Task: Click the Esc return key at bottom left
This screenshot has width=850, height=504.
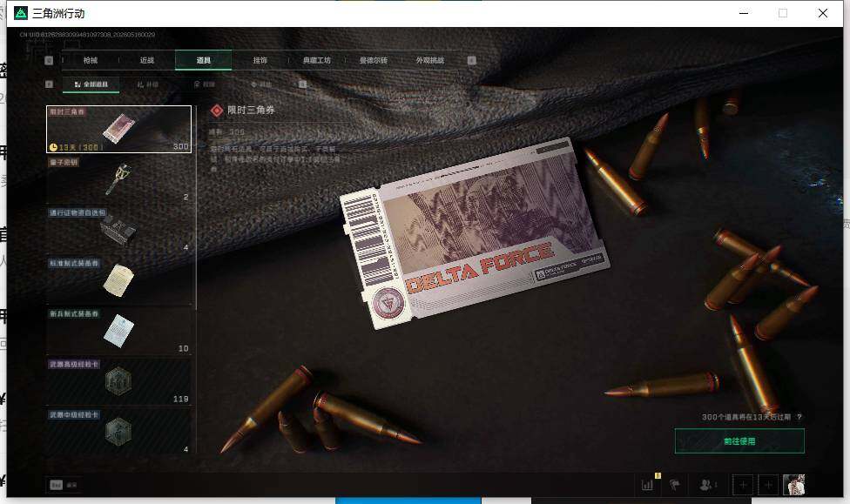Action: (x=57, y=485)
